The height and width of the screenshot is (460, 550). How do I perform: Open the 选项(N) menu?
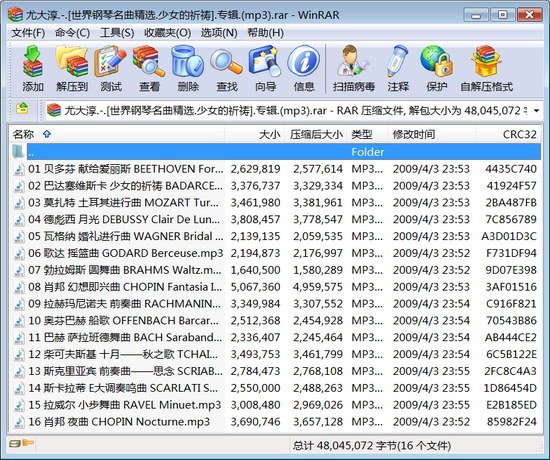coord(219,33)
